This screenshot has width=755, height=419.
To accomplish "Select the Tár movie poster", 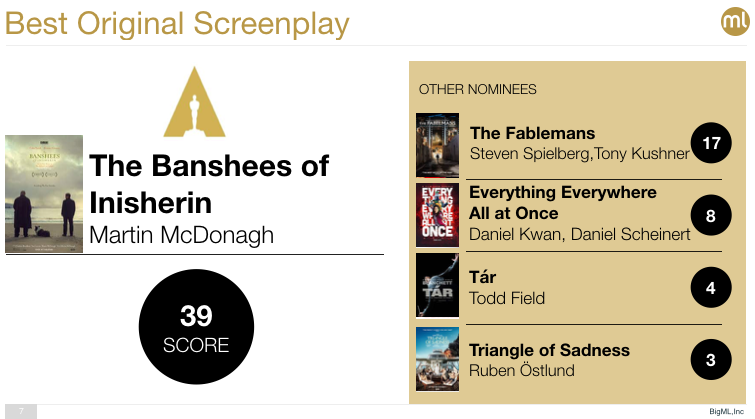I will pos(437,285).
